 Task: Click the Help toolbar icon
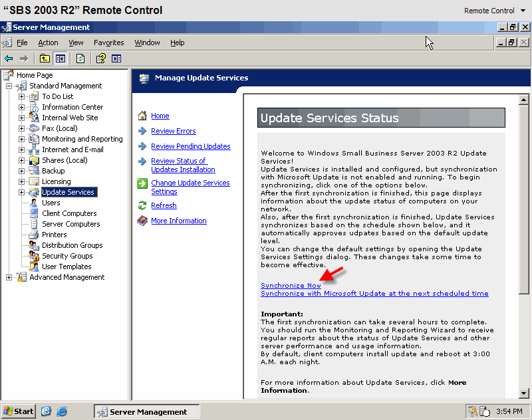pos(101,58)
